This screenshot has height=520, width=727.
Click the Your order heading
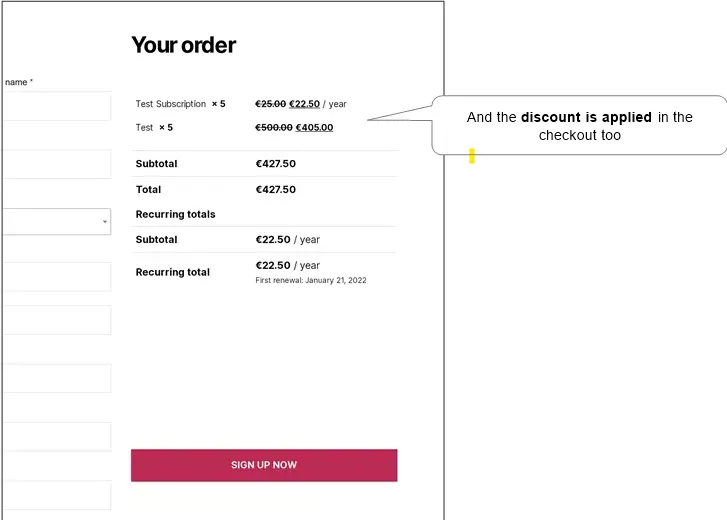[x=184, y=45]
